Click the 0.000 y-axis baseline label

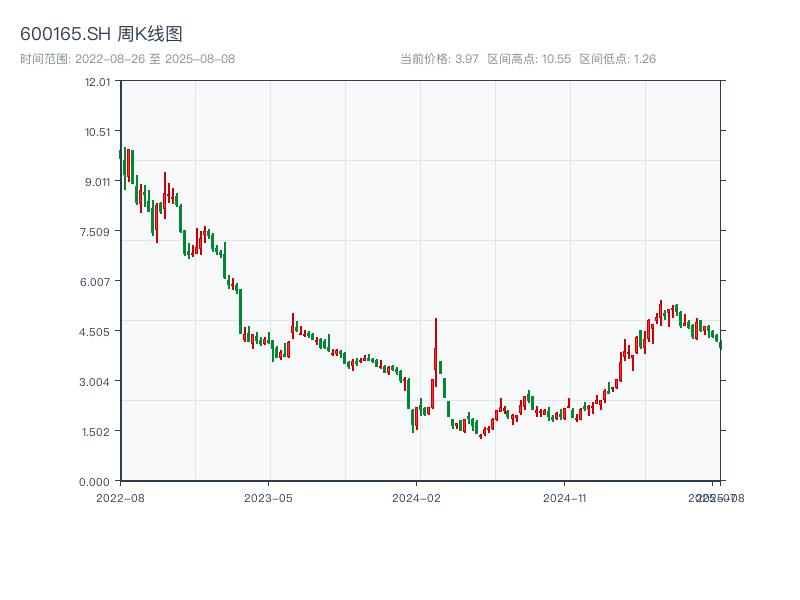[97, 481]
